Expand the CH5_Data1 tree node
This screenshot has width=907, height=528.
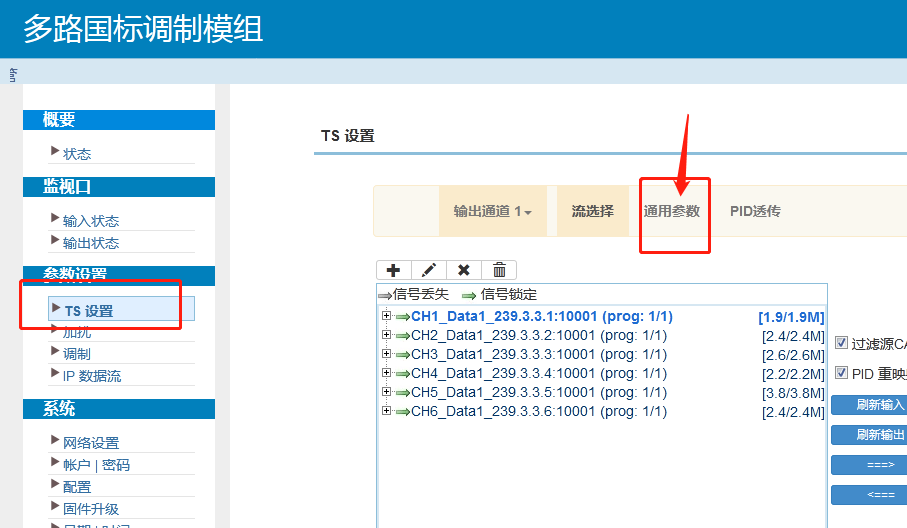[x=386, y=393]
